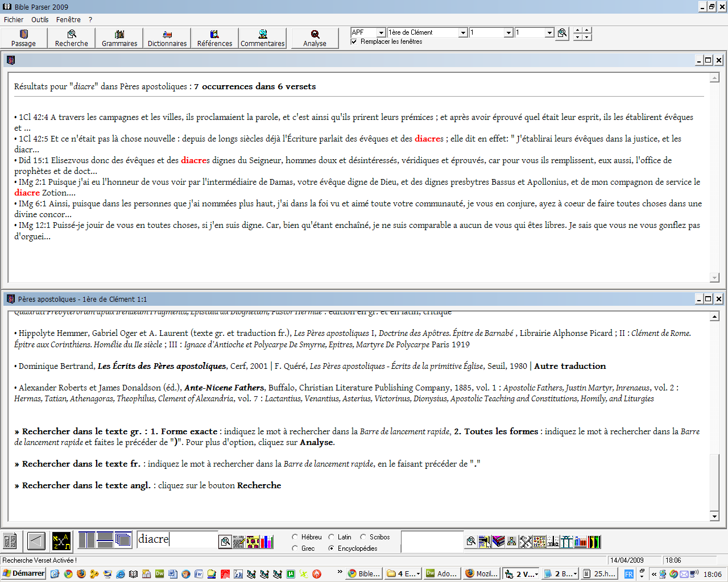
Task: Click the scroll up arrow in Pères apostoliques window
Action: (715, 316)
